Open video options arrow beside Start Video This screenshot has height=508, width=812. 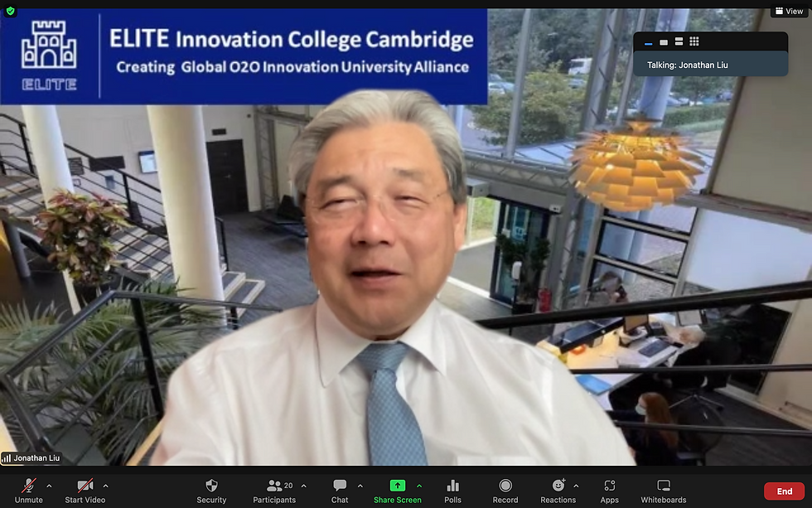[x=106, y=486]
